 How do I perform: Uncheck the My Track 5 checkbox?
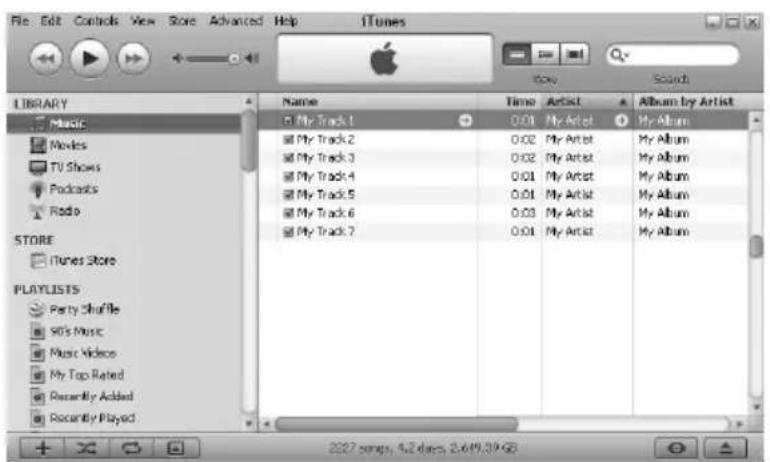pos(288,194)
